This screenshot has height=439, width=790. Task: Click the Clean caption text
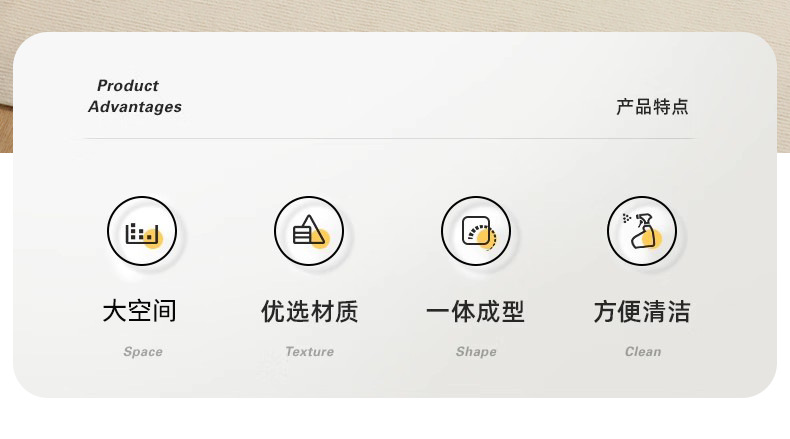point(643,351)
